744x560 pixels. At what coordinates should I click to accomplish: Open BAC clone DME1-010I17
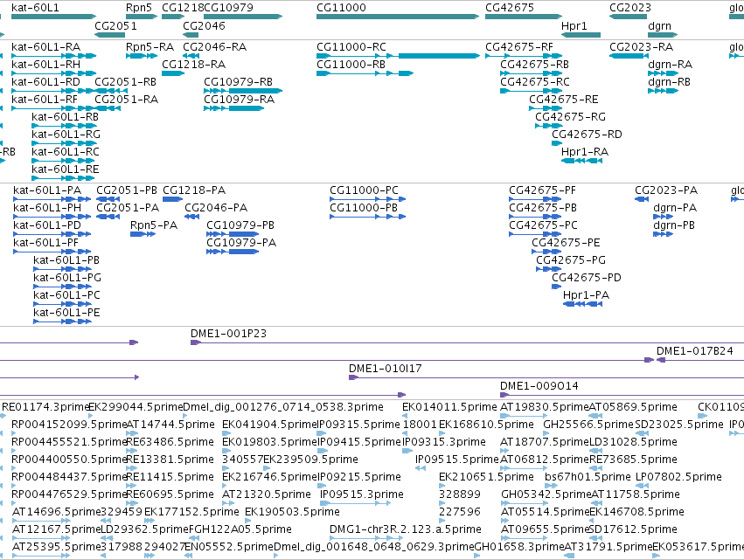tap(386, 369)
